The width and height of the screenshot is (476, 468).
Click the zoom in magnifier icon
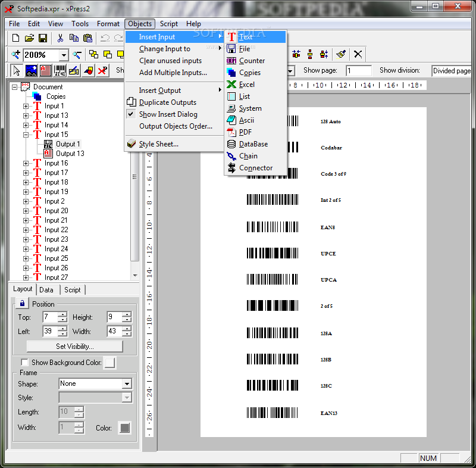pos(15,54)
